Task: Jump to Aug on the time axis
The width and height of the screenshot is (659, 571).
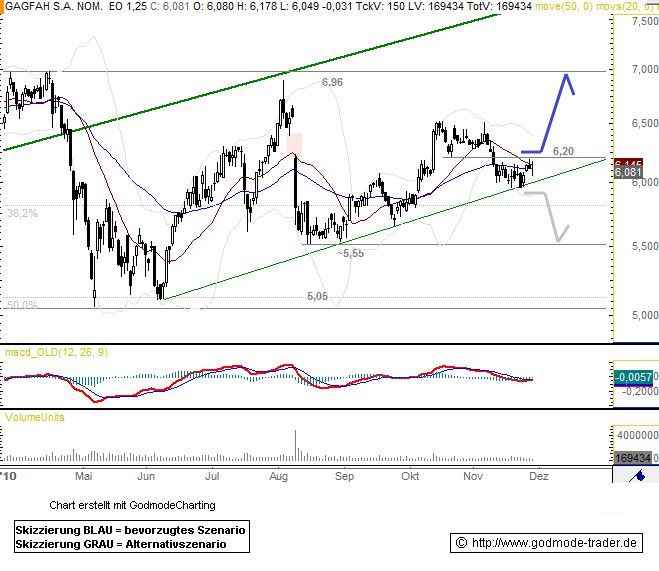Action: [277, 476]
